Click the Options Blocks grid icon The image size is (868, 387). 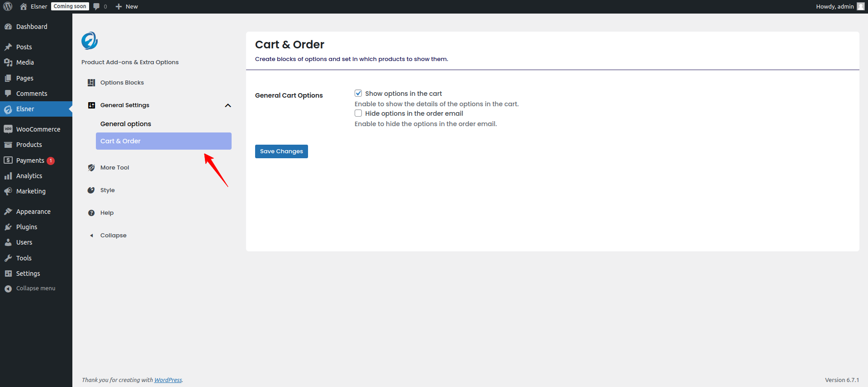(91, 83)
